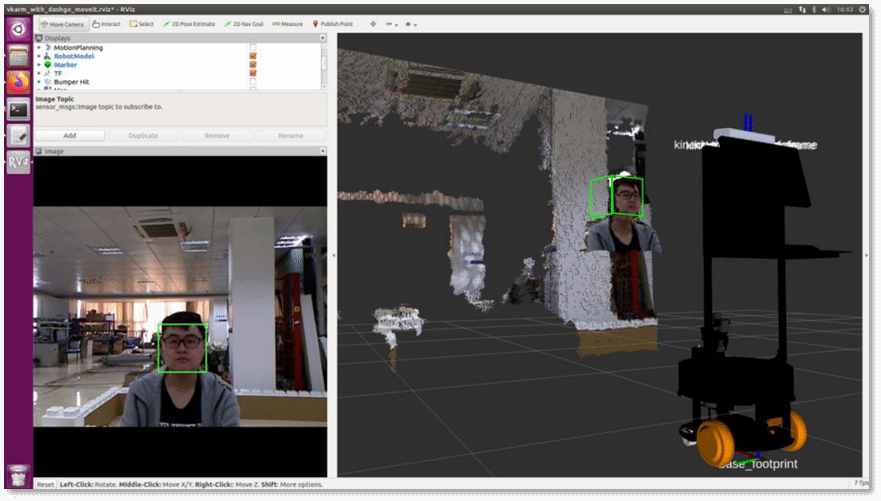Open the network indicator menu

click(x=802, y=10)
